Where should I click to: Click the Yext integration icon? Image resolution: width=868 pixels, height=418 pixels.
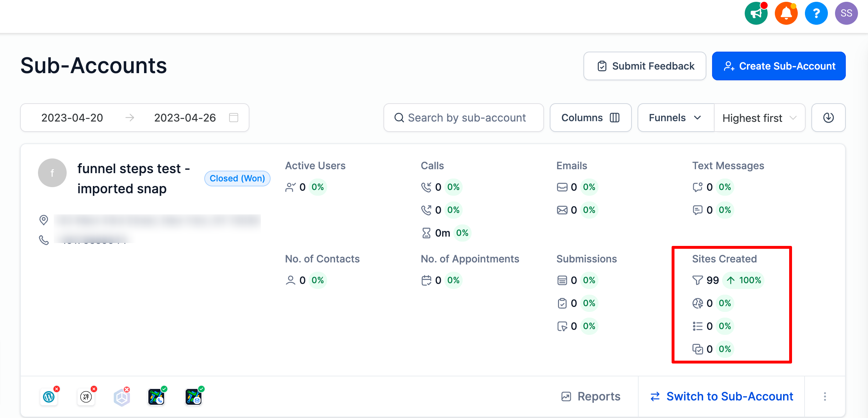point(86,396)
